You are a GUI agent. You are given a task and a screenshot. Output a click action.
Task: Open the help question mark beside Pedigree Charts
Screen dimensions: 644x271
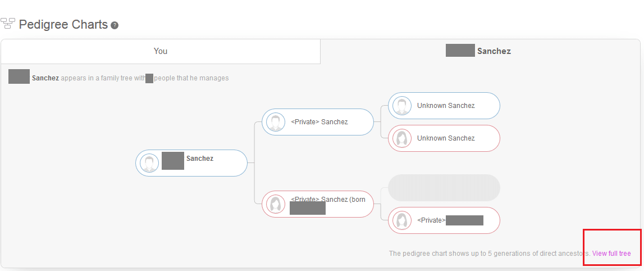click(x=115, y=25)
